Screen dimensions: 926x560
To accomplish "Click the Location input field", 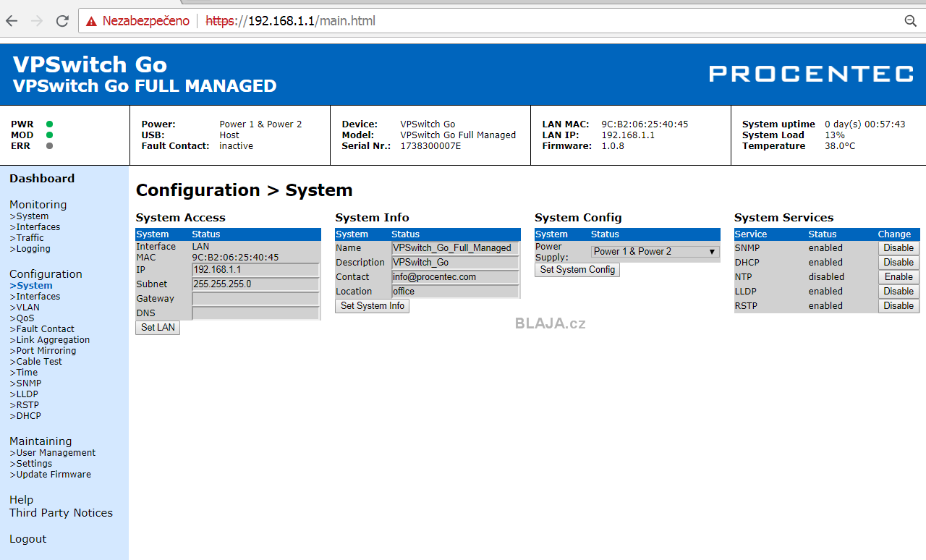I will tap(455, 292).
